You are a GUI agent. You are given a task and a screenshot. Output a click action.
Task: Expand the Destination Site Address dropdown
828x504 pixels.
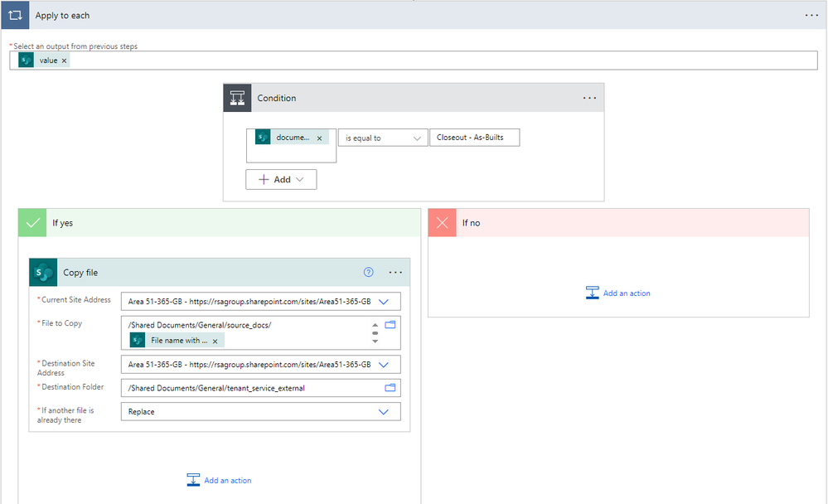[x=384, y=365]
